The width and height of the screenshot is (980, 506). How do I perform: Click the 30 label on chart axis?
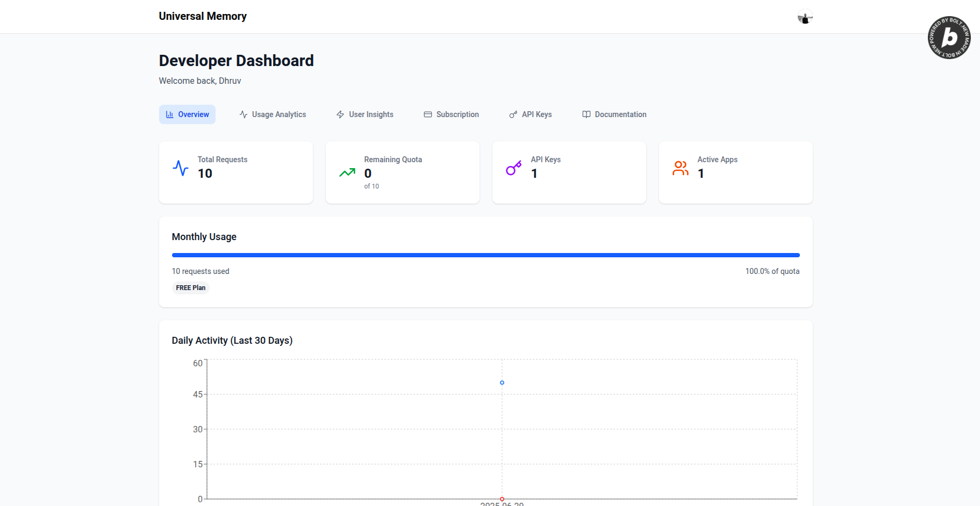[x=198, y=429]
